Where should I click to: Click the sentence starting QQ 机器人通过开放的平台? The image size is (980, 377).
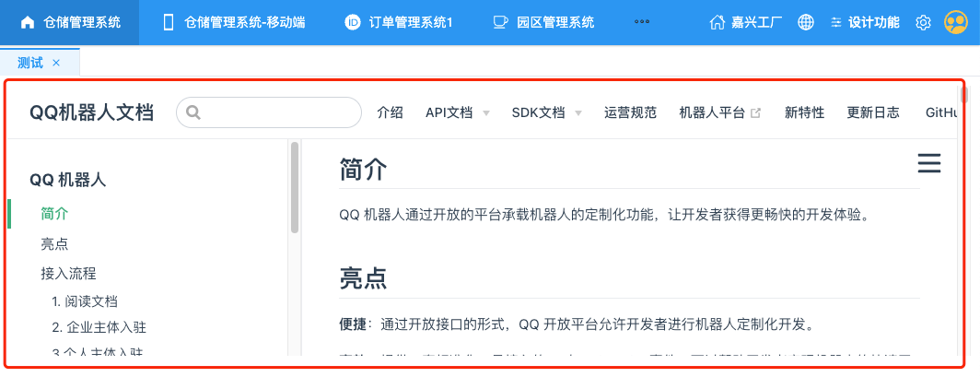604,216
